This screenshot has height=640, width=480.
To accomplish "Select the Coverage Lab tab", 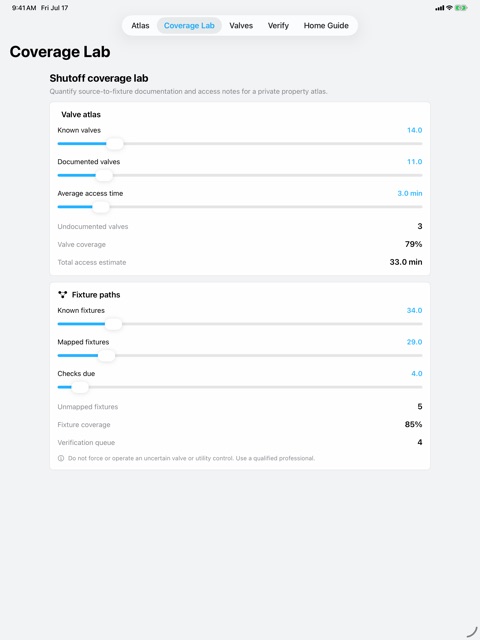I will (x=189, y=25).
